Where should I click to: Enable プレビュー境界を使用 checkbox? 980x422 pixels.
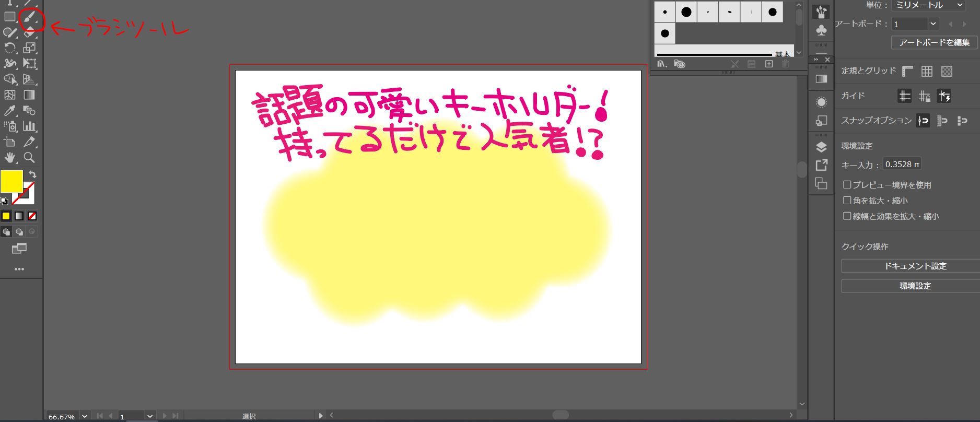(847, 185)
